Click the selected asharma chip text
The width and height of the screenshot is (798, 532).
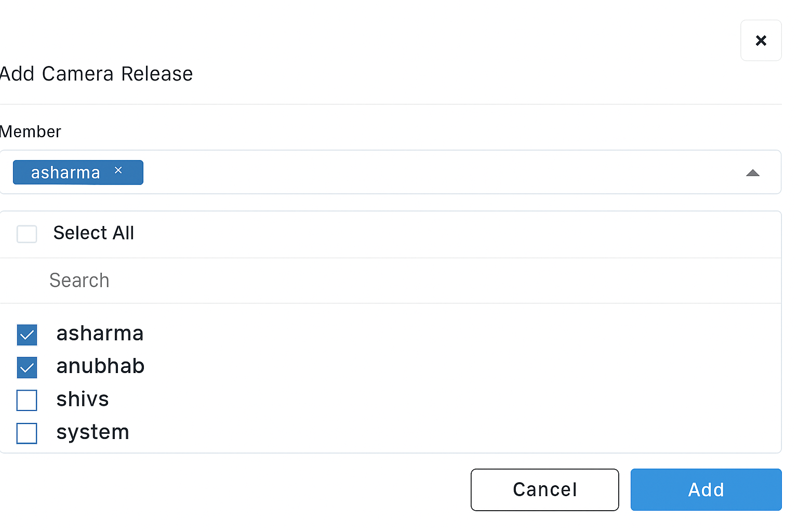click(65, 172)
